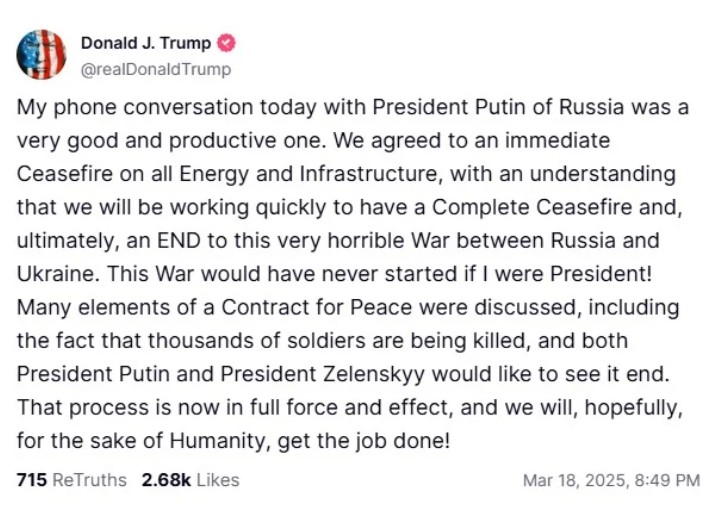Open the Likes label list
Screen dimensions: 725x530
click(218, 480)
